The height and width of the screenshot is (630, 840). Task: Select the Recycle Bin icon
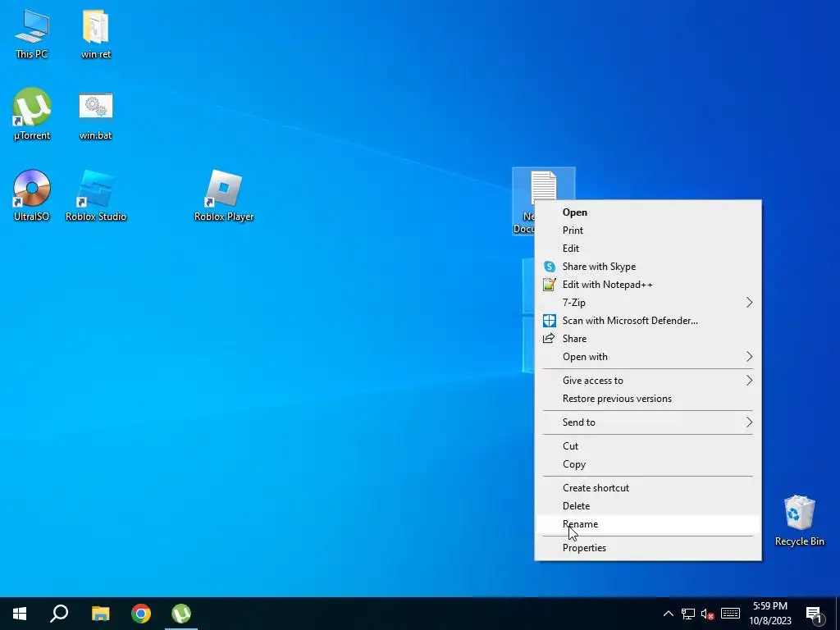coord(799,521)
